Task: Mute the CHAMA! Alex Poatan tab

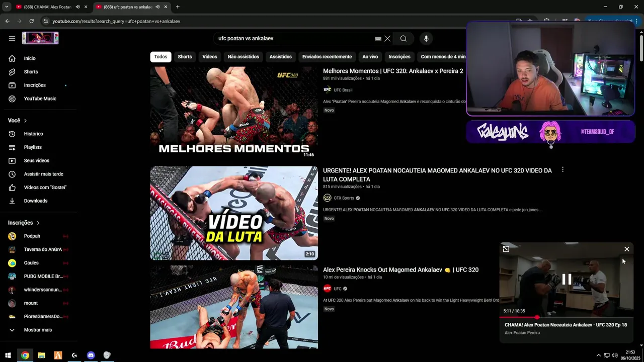Action: 77,7
